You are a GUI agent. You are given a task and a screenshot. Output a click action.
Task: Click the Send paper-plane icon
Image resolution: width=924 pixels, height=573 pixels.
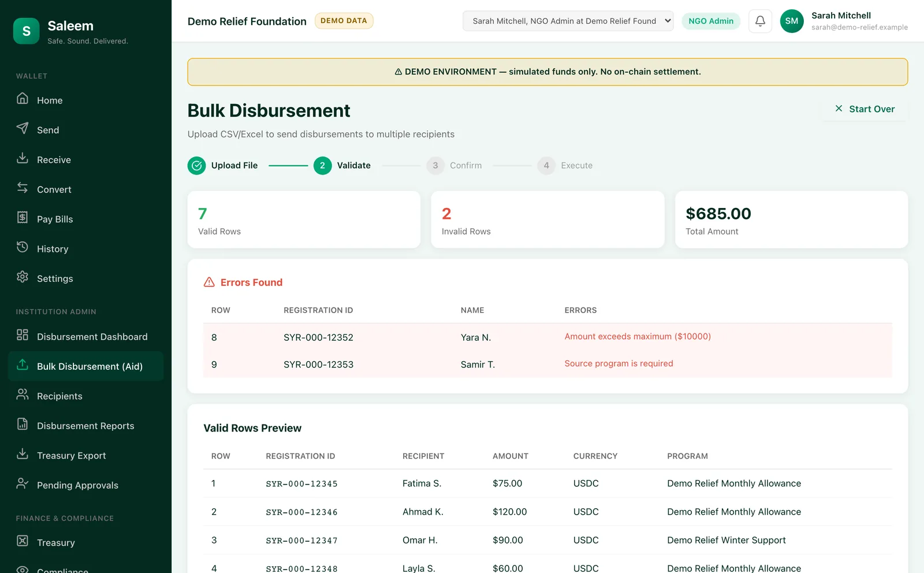23,128
